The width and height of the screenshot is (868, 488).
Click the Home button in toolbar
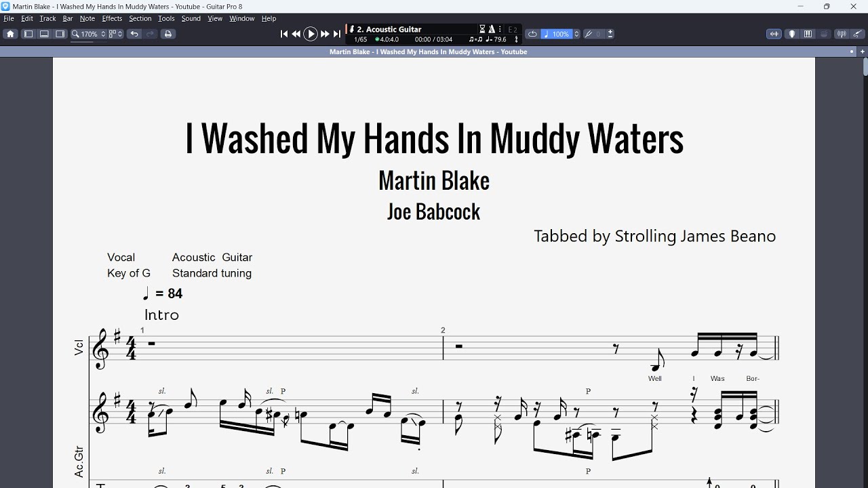(10, 34)
